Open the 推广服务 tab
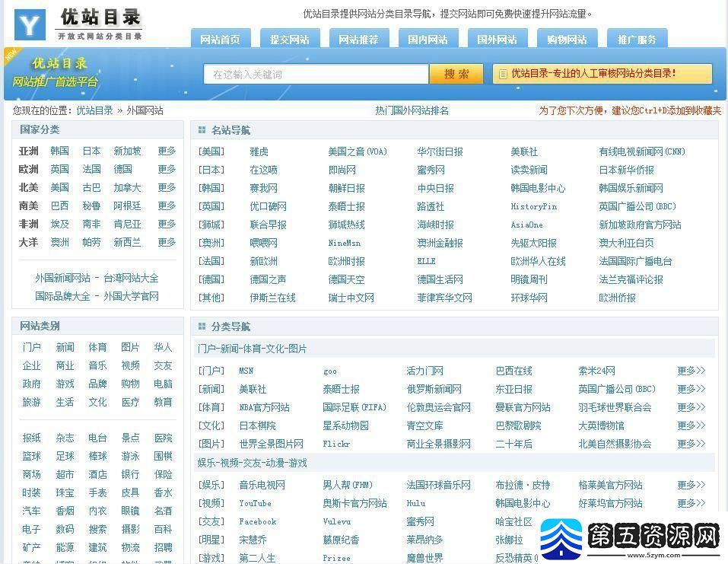Image resolution: width=728 pixels, height=564 pixels. point(637,40)
